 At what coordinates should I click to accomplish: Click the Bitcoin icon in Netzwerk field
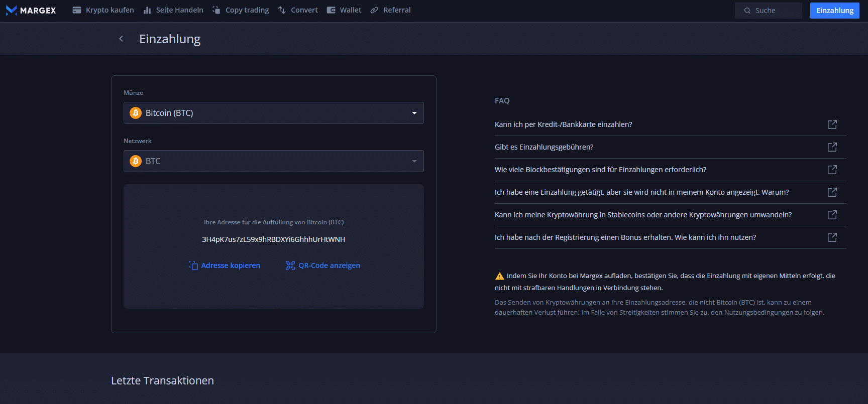click(136, 161)
